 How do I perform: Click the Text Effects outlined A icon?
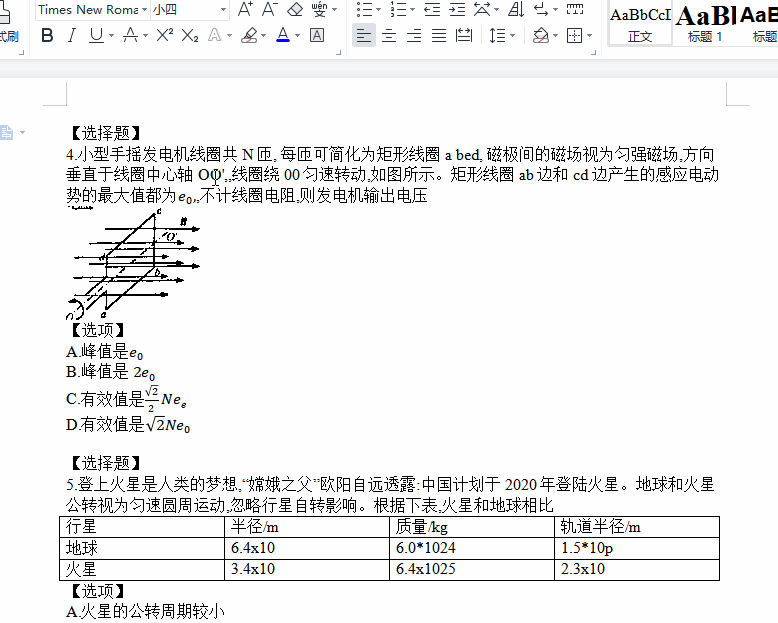(214, 35)
